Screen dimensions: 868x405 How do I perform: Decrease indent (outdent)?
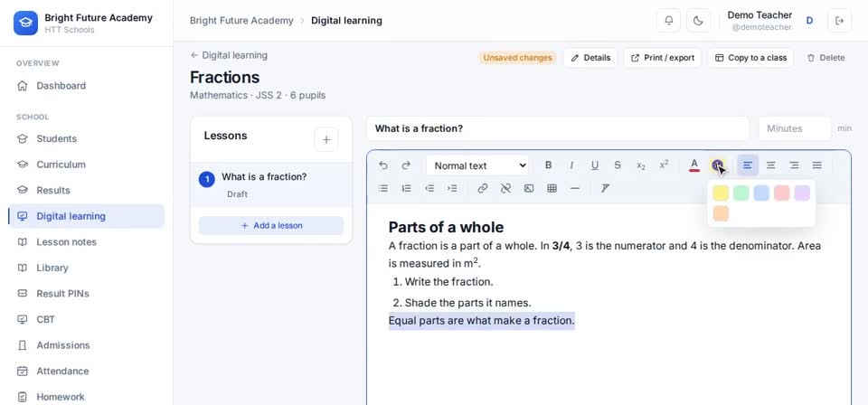coord(429,188)
